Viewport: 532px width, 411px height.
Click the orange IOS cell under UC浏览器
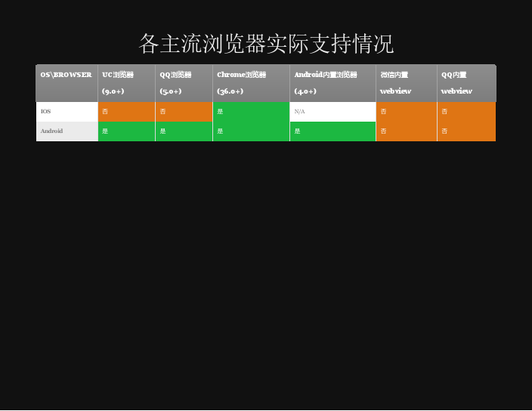coord(126,112)
